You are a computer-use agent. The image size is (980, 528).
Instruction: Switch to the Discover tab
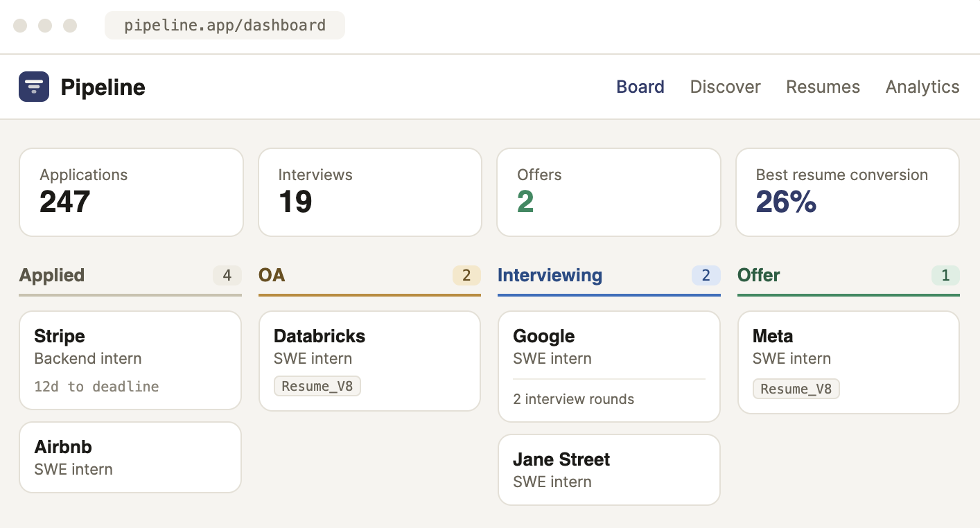click(725, 87)
